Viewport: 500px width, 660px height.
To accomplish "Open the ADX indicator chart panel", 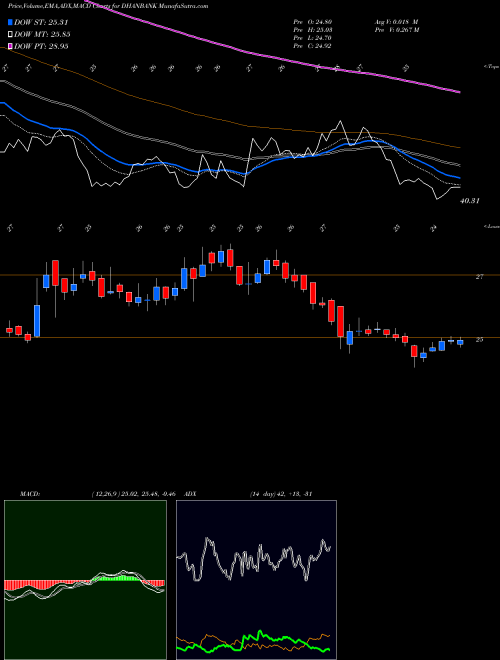I will (256, 580).
